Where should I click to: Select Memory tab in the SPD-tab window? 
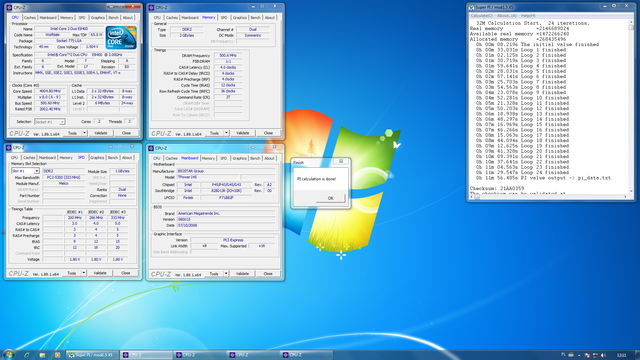[66, 158]
